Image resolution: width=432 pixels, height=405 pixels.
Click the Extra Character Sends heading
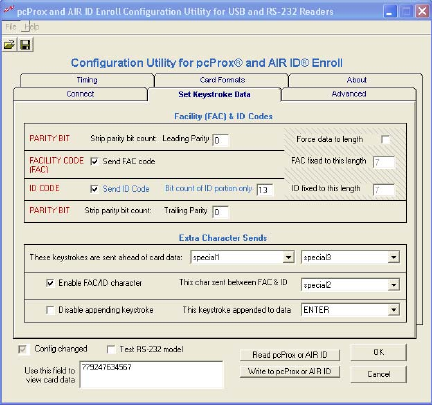tap(223, 238)
